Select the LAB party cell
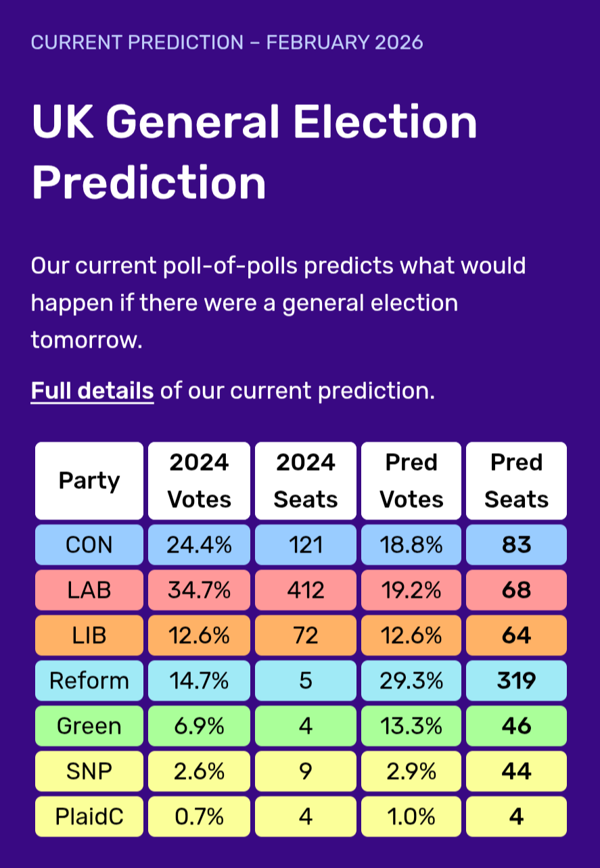Viewport: 600px width, 868px height. [89, 590]
